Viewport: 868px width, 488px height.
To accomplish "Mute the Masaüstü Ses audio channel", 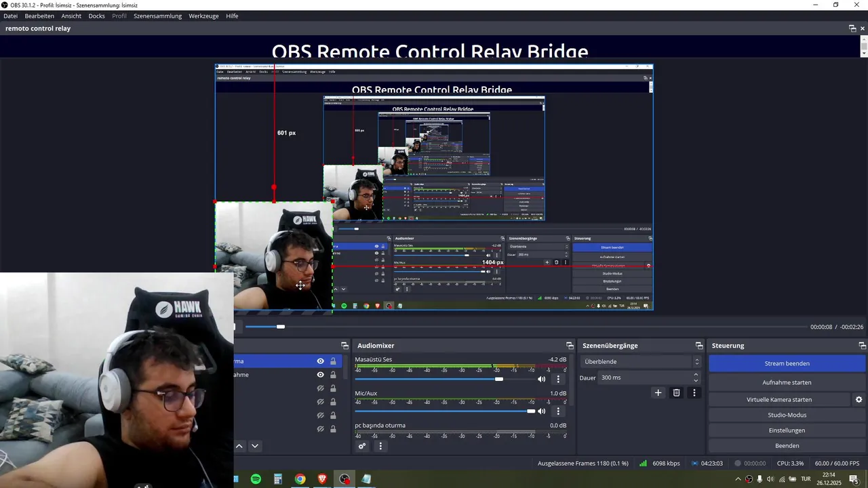I will [541, 379].
